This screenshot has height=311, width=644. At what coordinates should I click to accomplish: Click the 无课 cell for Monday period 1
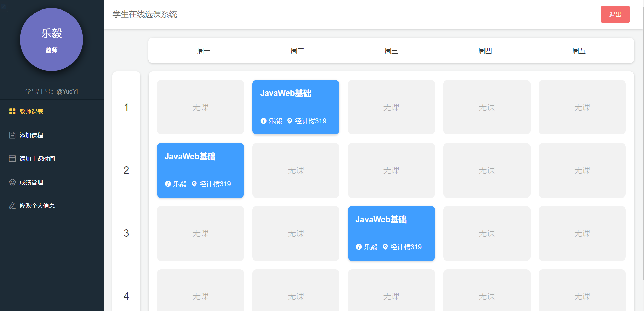pos(200,107)
